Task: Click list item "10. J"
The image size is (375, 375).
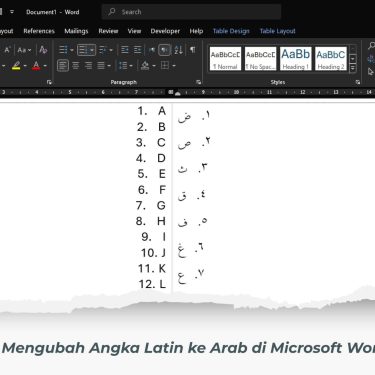Action: 153,253
